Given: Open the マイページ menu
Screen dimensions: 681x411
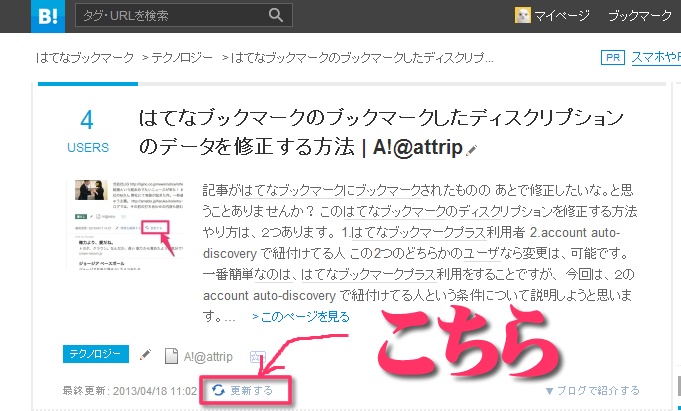Looking at the screenshot, I should click(x=563, y=15).
